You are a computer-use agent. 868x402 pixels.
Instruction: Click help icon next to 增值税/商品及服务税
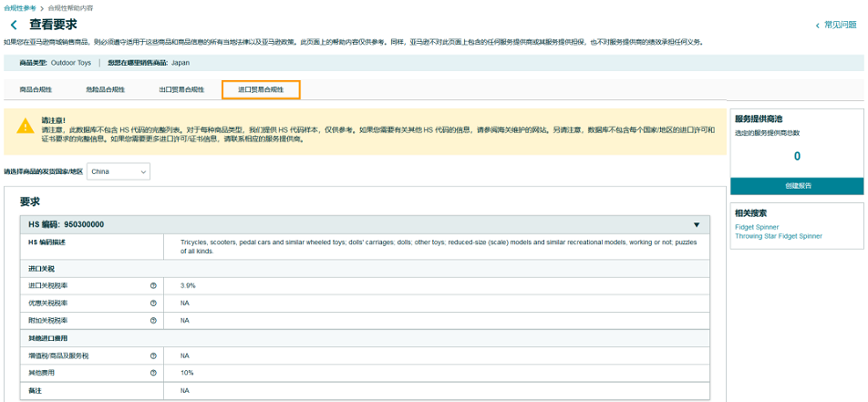tap(153, 356)
